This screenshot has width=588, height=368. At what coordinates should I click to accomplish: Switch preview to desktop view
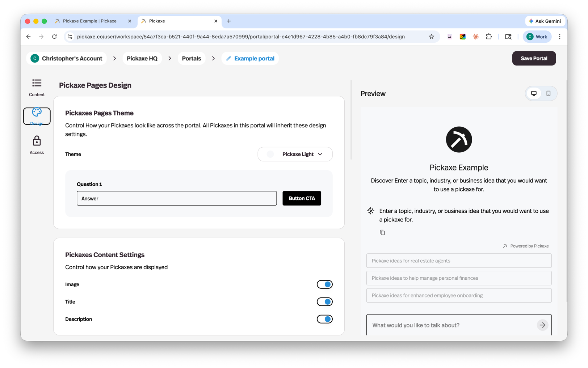(534, 93)
